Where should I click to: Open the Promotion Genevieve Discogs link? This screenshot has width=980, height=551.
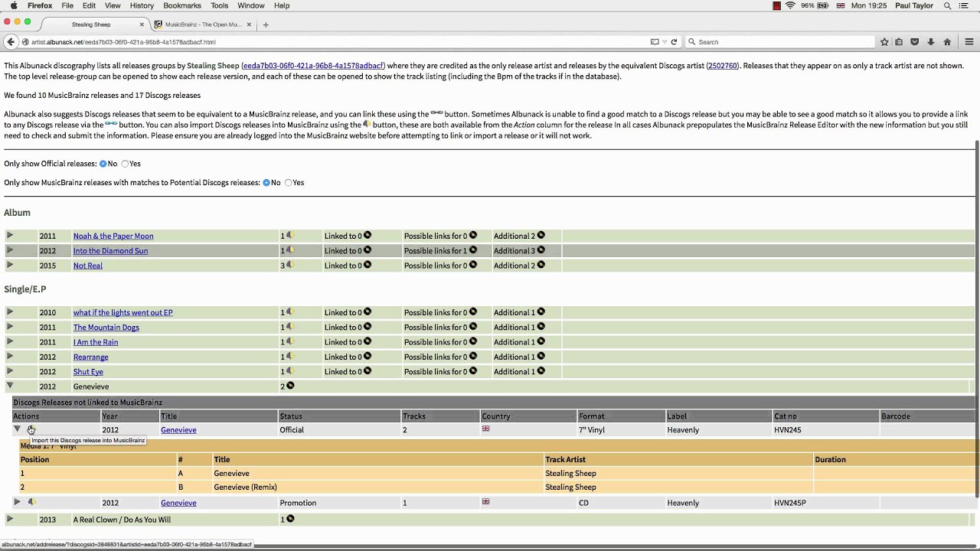pyautogui.click(x=178, y=503)
